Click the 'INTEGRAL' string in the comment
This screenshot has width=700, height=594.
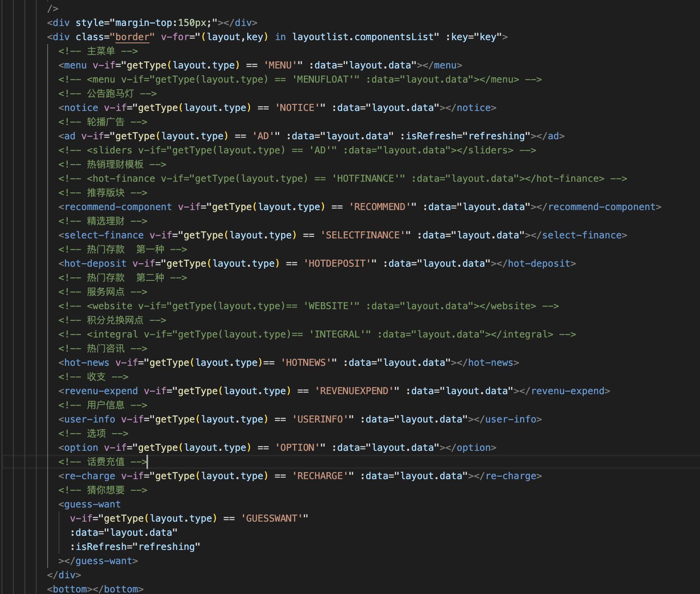point(337,334)
